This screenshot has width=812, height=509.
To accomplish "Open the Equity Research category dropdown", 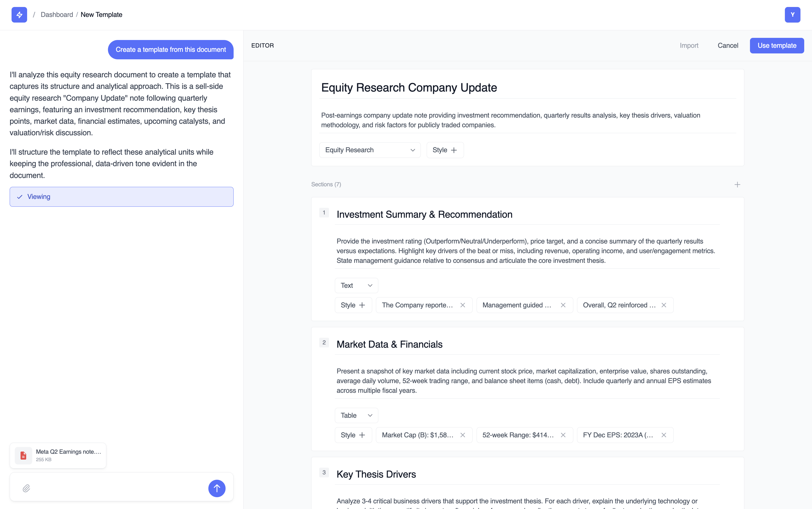I will (369, 150).
